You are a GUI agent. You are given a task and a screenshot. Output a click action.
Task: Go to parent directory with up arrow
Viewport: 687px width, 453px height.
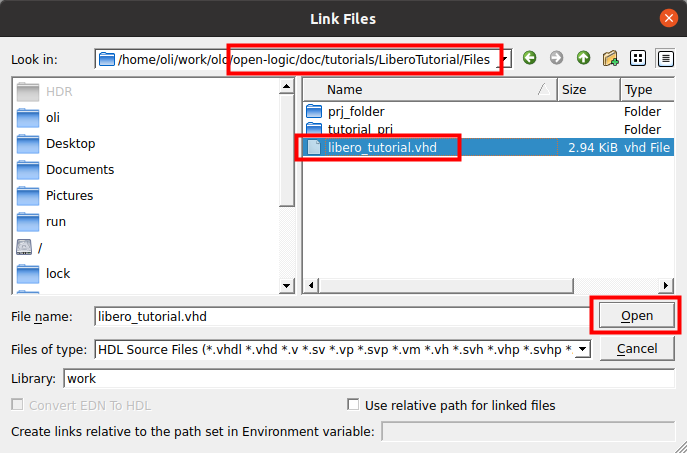coord(583,58)
